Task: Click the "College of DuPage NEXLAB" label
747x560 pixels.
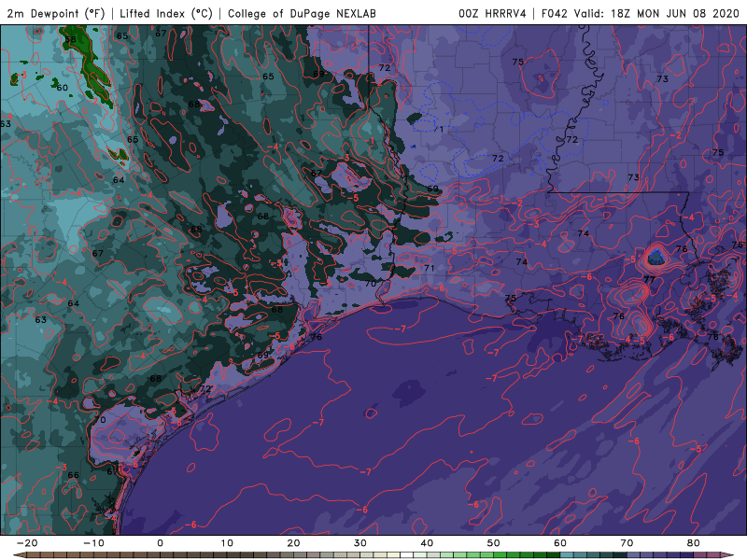Action: tap(302, 13)
